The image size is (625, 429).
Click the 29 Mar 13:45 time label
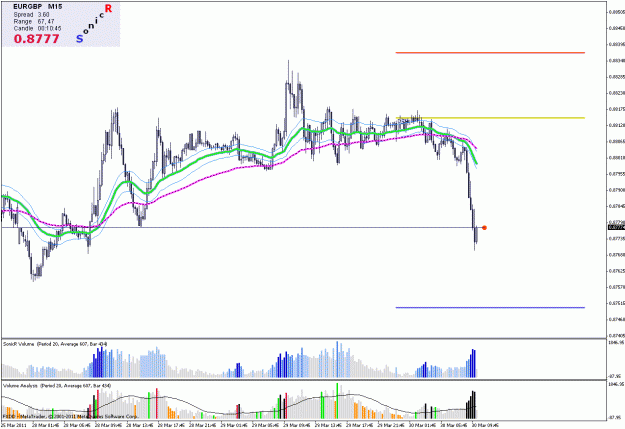(329, 425)
